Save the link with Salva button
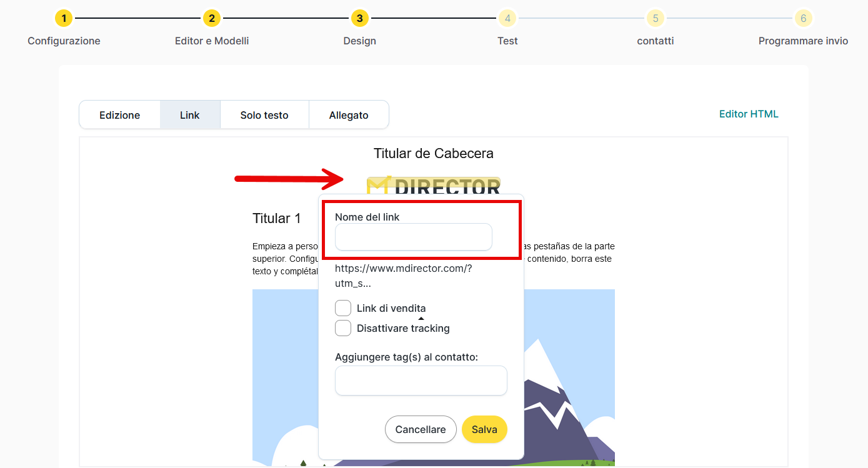 pyautogui.click(x=484, y=429)
